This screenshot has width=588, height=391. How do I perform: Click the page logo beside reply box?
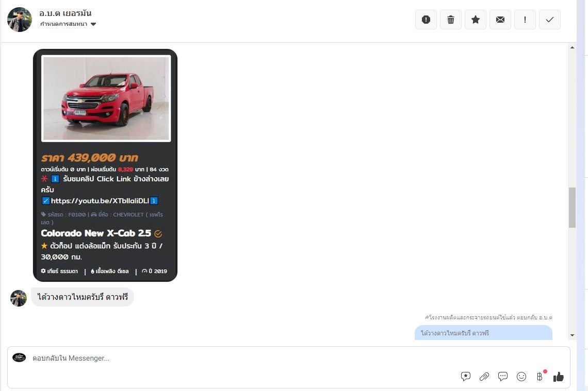click(19, 358)
